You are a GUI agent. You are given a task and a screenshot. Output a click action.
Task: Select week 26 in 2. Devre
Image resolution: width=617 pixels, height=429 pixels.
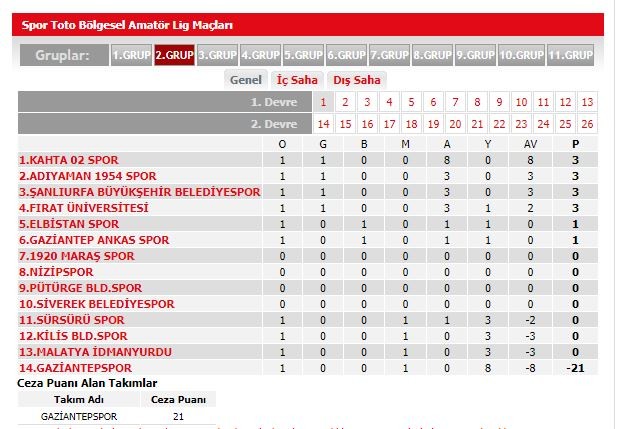point(587,124)
